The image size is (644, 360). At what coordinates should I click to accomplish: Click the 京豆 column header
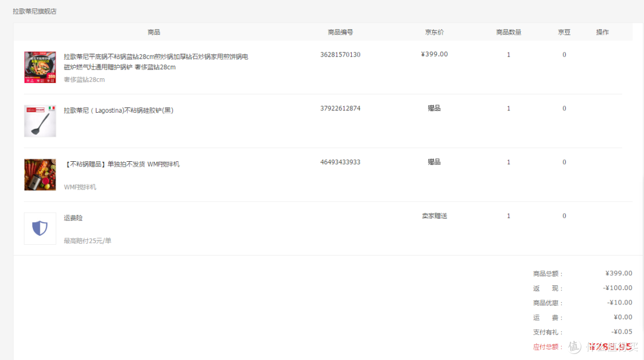pyautogui.click(x=564, y=32)
